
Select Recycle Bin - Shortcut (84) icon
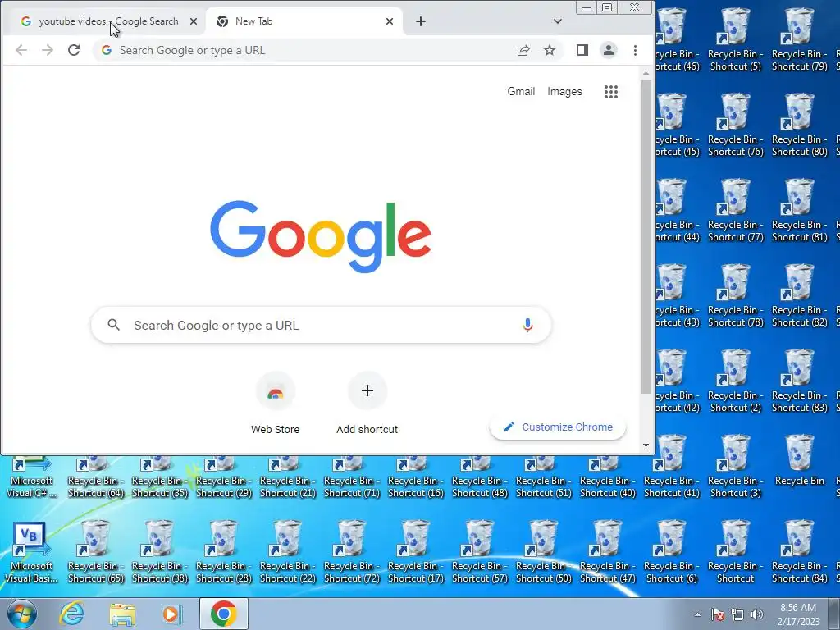(x=799, y=552)
